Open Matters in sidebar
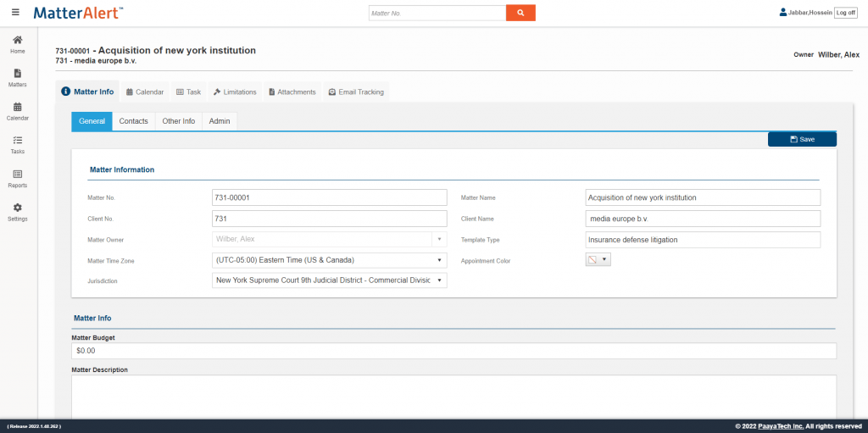 [x=18, y=78]
